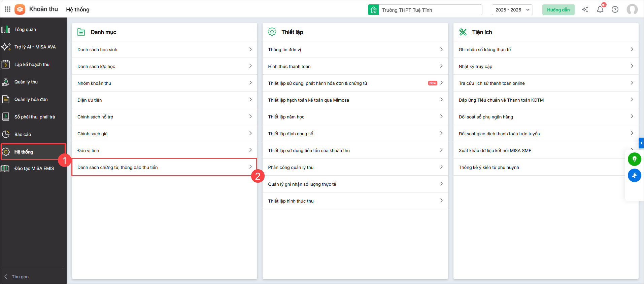Viewport: 644px width, 284px height.
Task: Click the Hướng dẫn button
Action: coord(558,10)
